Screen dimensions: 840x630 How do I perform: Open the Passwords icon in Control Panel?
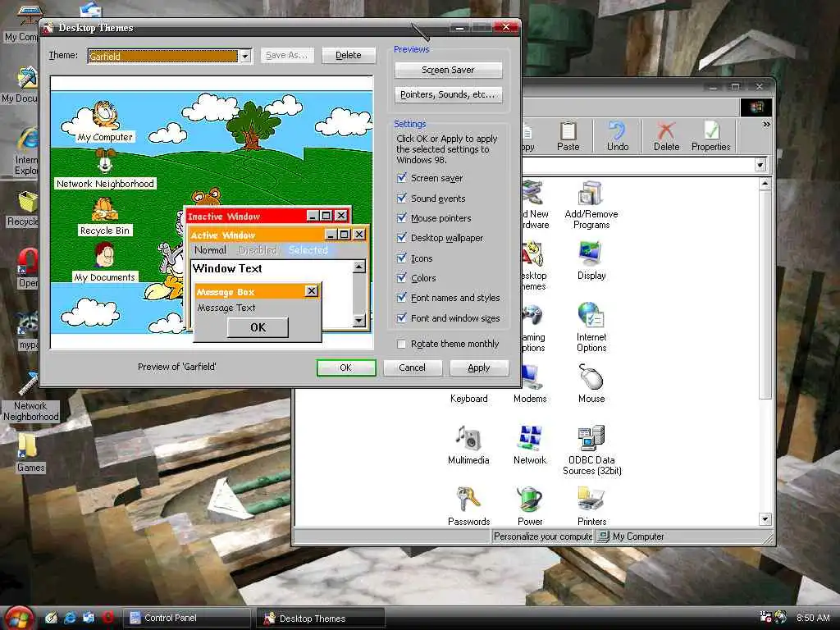468,506
